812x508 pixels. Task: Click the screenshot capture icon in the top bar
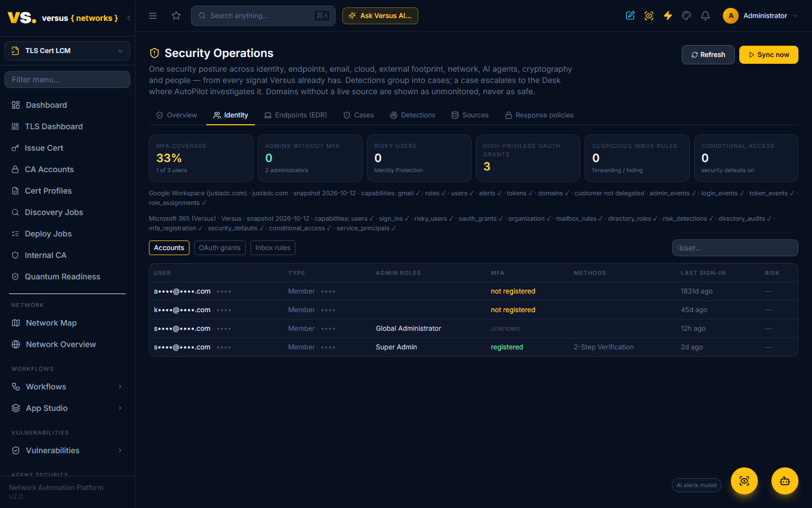[649, 16]
